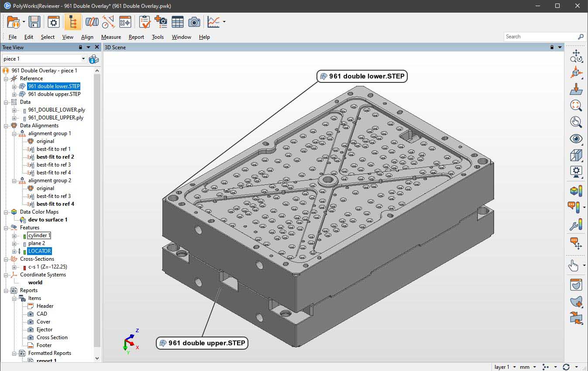Image resolution: width=588 pixels, height=371 pixels.
Task: Click the color map cube icon in the right sidebar
Action: pos(576,191)
